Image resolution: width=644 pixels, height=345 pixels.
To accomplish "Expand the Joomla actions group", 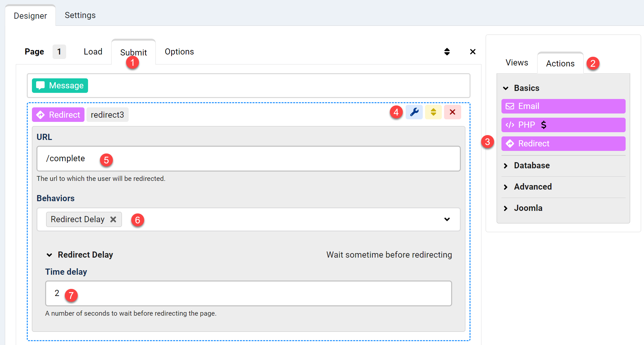I will 528,208.
